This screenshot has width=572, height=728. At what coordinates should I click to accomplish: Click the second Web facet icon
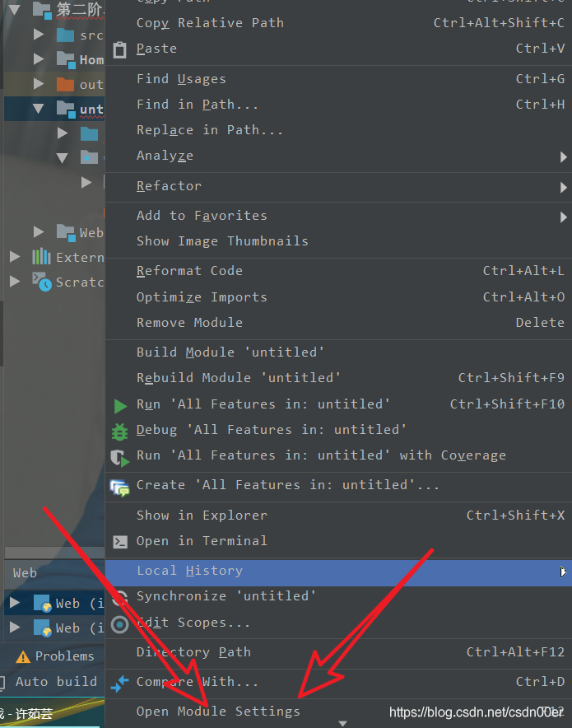(42, 628)
